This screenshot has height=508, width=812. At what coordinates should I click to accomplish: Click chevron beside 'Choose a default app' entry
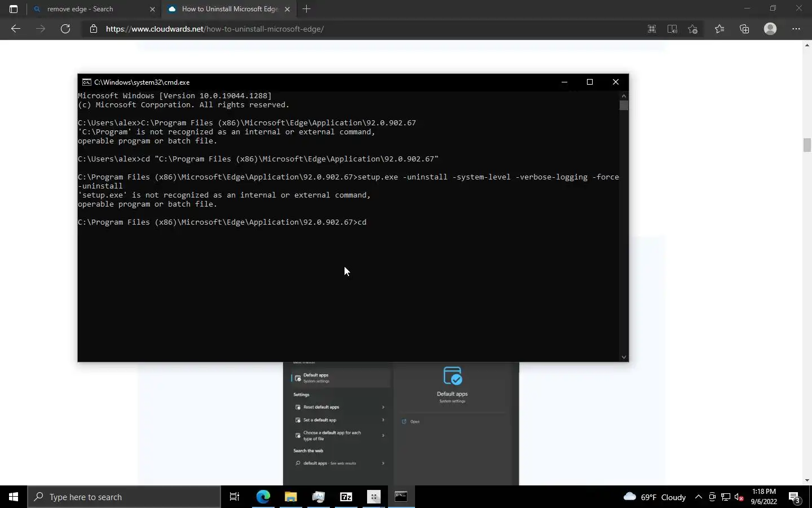(x=383, y=436)
